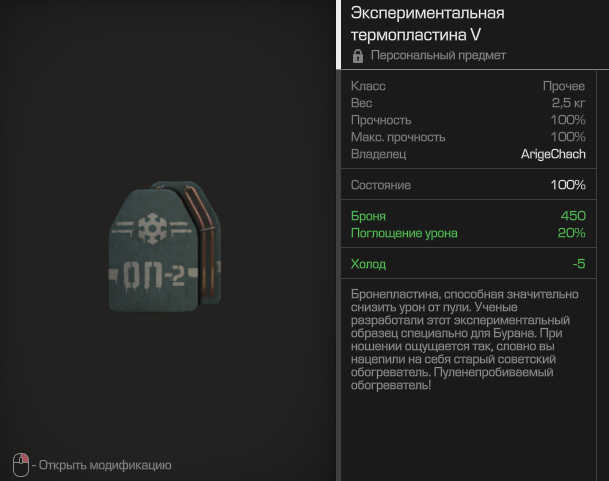Click the padlock personal item icon

coord(358,56)
